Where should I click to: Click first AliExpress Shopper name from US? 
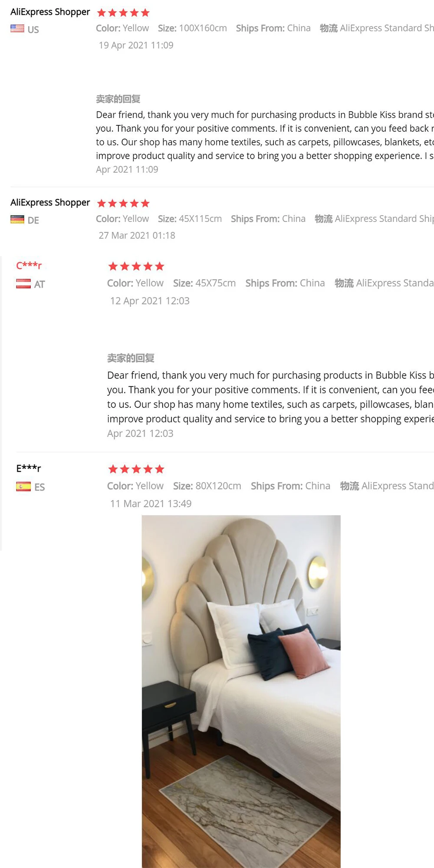(50, 12)
